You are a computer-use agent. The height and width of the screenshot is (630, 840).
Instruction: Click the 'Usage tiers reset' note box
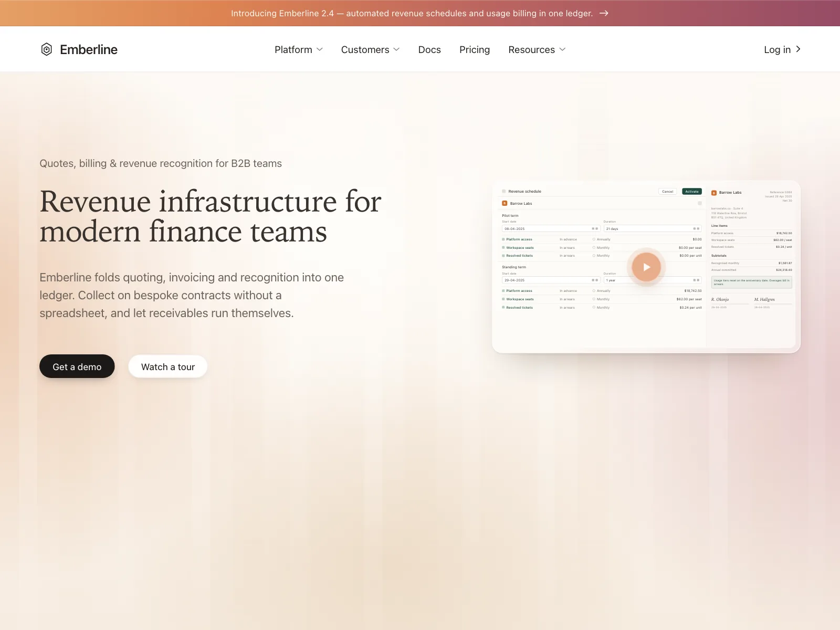pyautogui.click(x=752, y=282)
